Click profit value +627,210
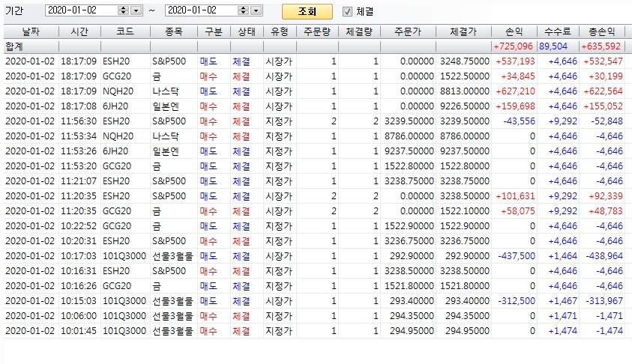The height and width of the screenshot is (364, 632). coord(515,91)
